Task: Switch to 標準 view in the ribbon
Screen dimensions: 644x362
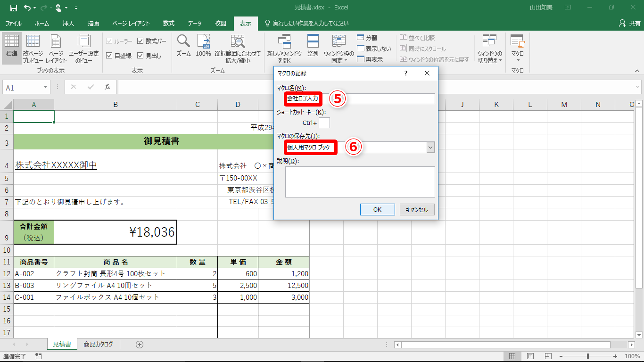Action: point(12,48)
